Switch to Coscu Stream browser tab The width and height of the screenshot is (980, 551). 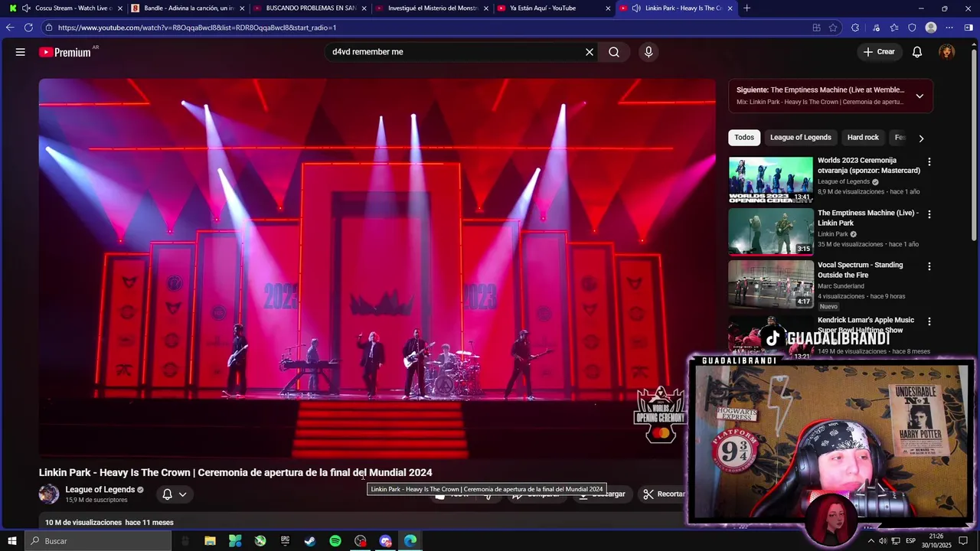67,8
